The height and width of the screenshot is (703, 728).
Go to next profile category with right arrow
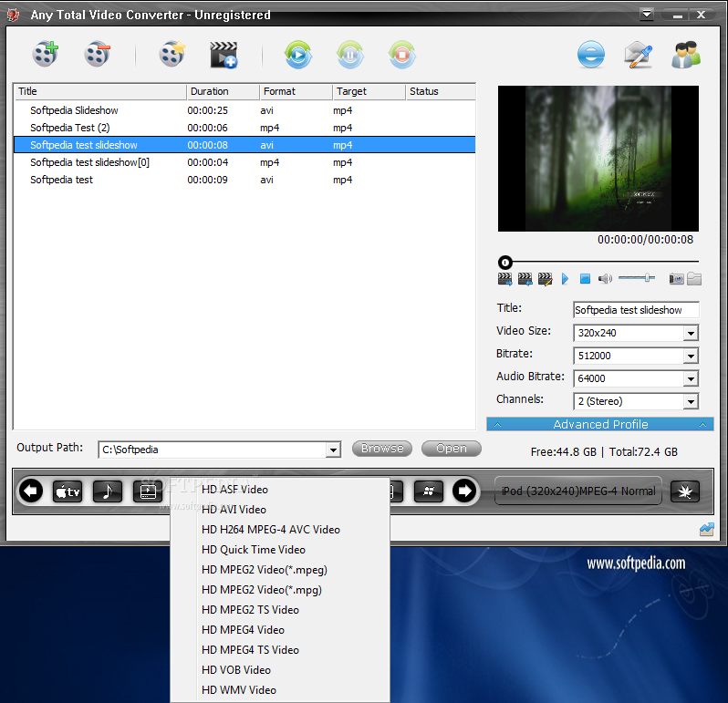[464, 491]
